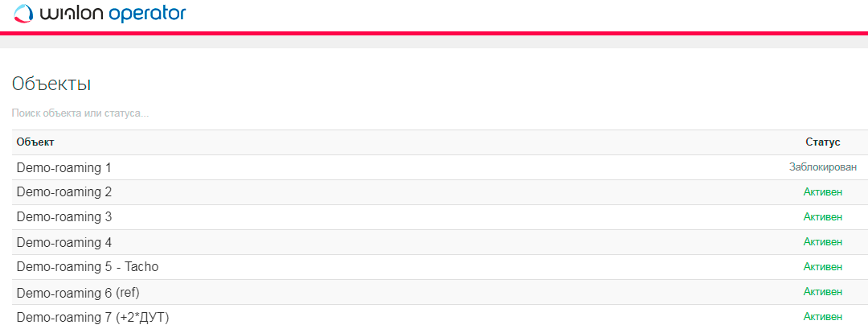Viewport: 868px width, 329px height.
Task: Open Demo-roaming 7 (+2*ДУТ) object
Action: 92,317
